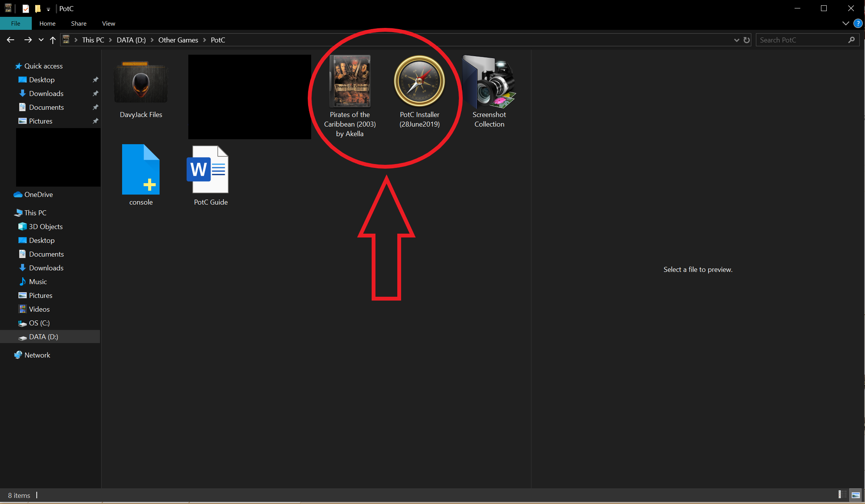Expand breadcrumb chevron after This PC
The width and height of the screenshot is (865, 504).
coord(110,40)
